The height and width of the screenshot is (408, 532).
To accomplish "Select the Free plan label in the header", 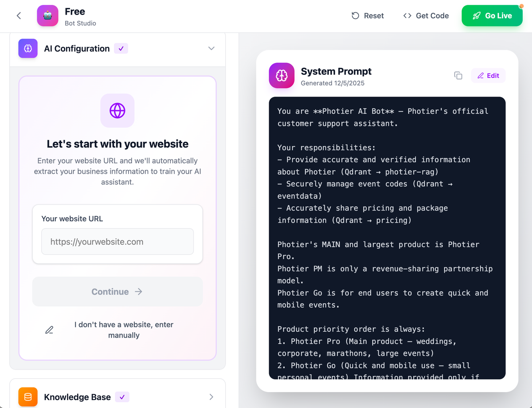I will click(75, 12).
